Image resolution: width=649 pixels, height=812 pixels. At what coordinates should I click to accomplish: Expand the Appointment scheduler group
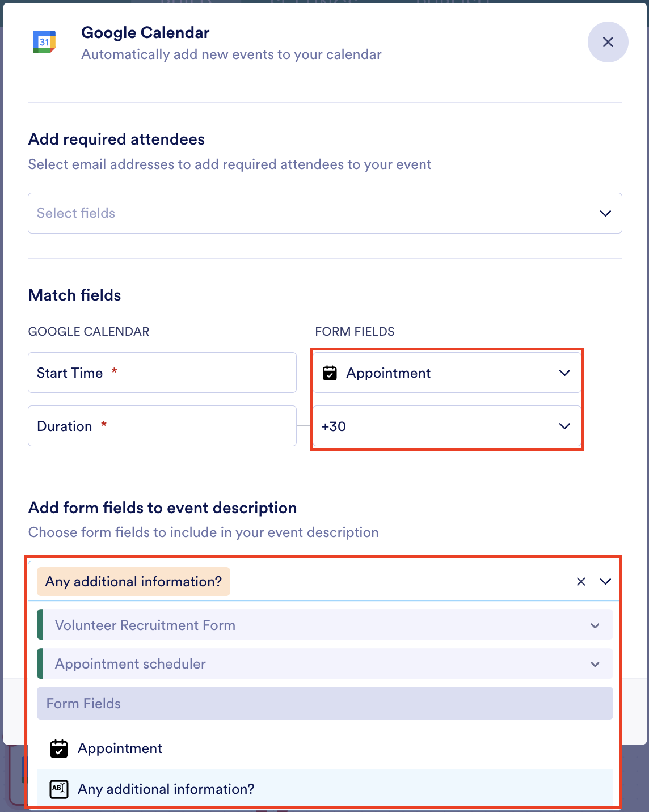[324, 664]
